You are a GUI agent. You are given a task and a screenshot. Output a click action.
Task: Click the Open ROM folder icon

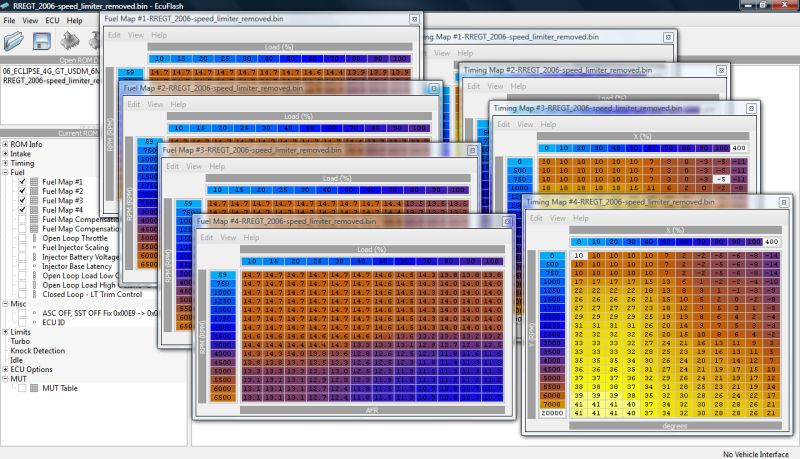[16, 41]
